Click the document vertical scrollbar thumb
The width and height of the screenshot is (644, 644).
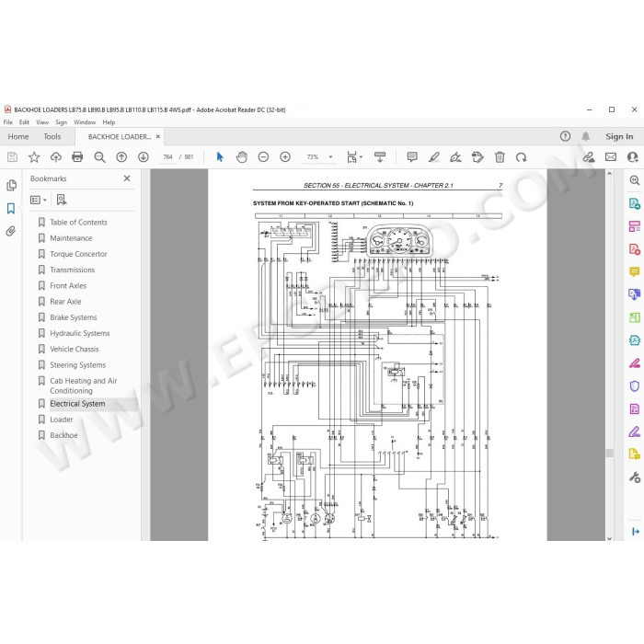pos(609,453)
